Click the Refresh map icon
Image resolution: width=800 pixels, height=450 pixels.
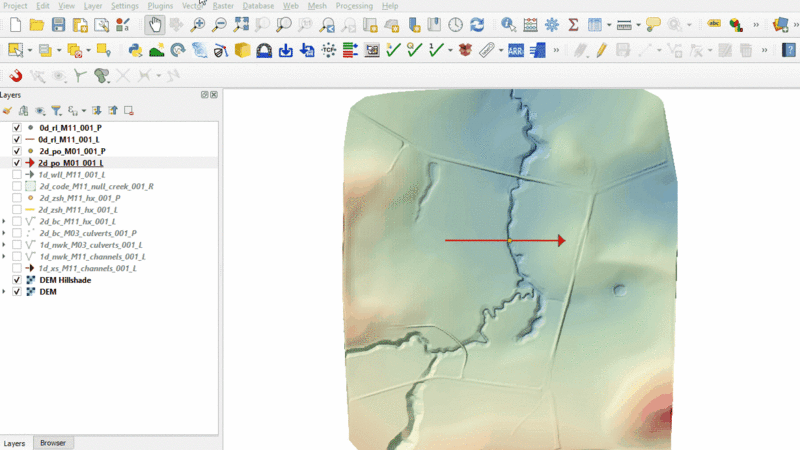click(477, 24)
